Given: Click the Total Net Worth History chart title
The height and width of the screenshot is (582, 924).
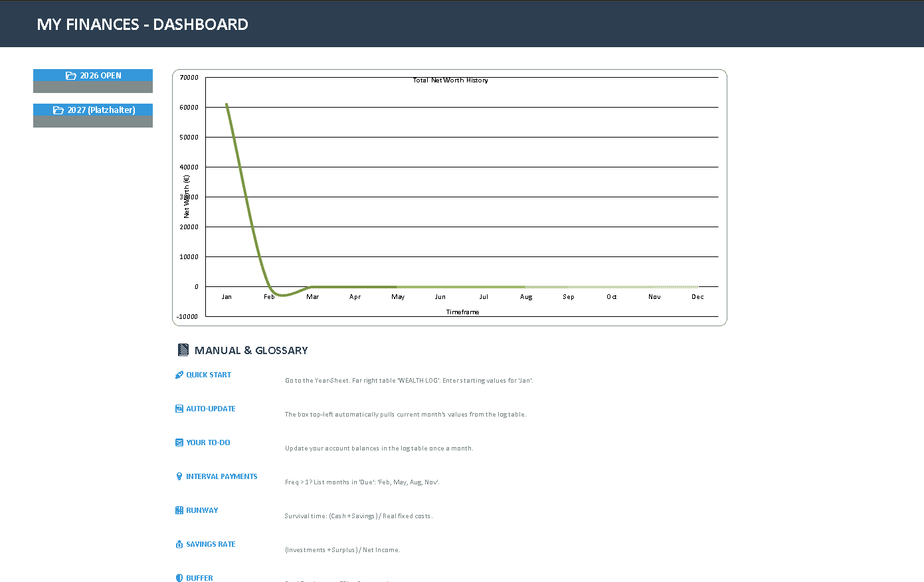Looking at the screenshot, I should click(450, 80).
